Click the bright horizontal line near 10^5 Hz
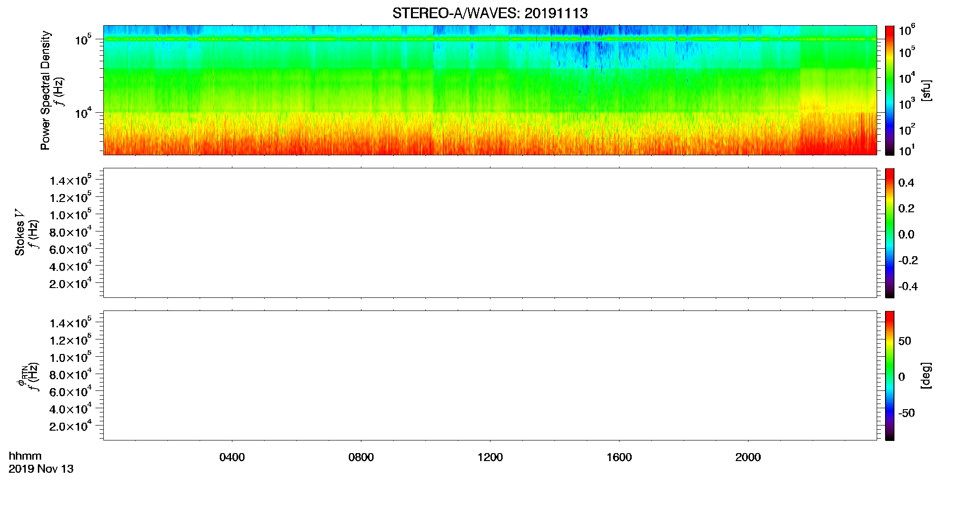 (490, 39)
